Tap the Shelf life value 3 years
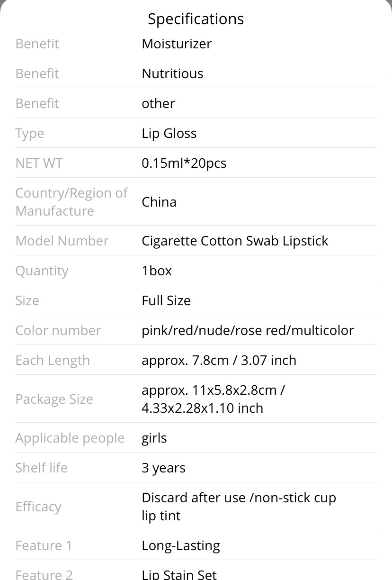The image size is (392, 580). (163, 468)
